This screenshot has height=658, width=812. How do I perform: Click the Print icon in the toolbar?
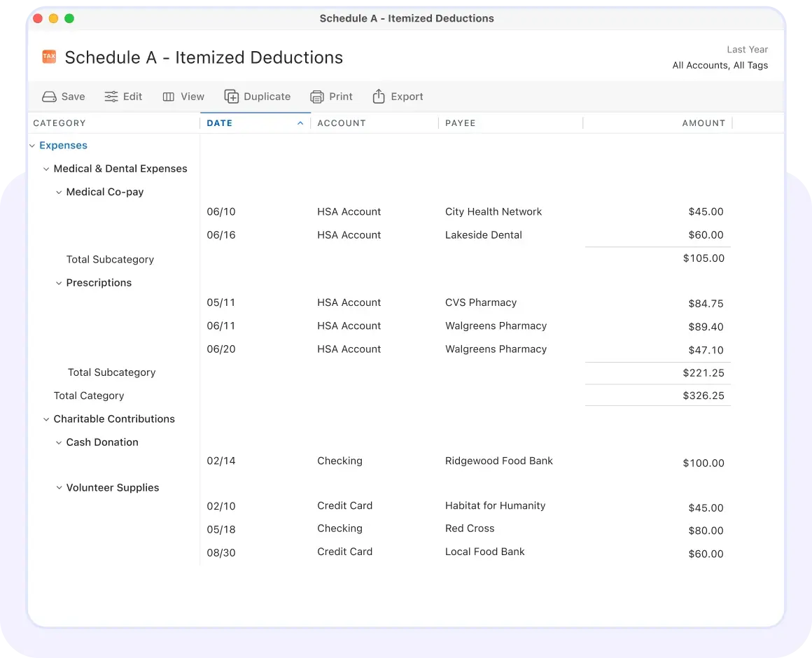[318, 97]
